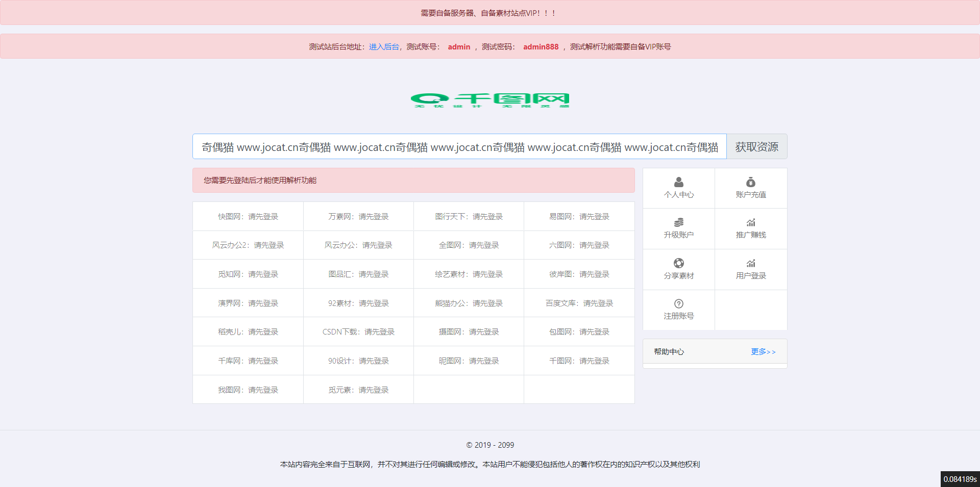This screenshot has height=487, width=980.
Task: Click CSDN下载: 请先登录 cell
Action: pos(358,332)
